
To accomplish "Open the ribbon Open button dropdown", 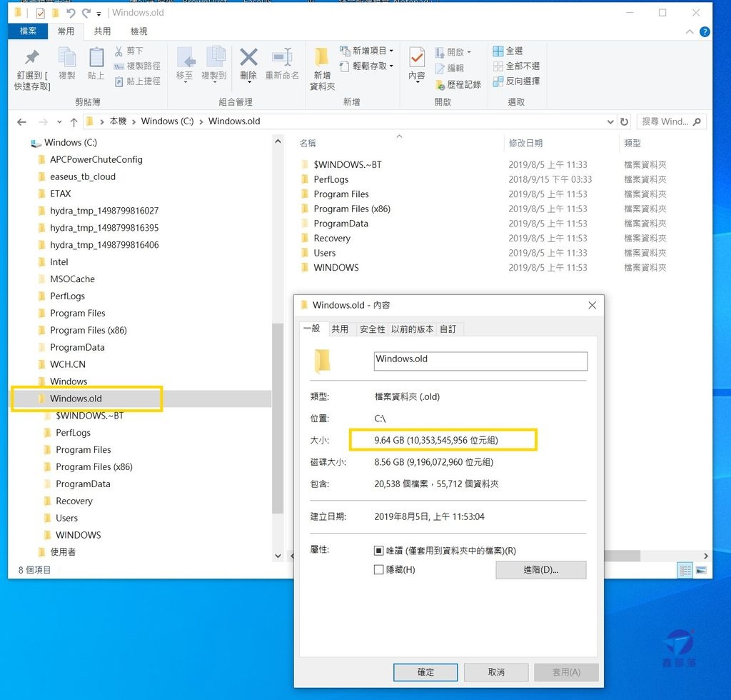I will (x=469, y=51).
